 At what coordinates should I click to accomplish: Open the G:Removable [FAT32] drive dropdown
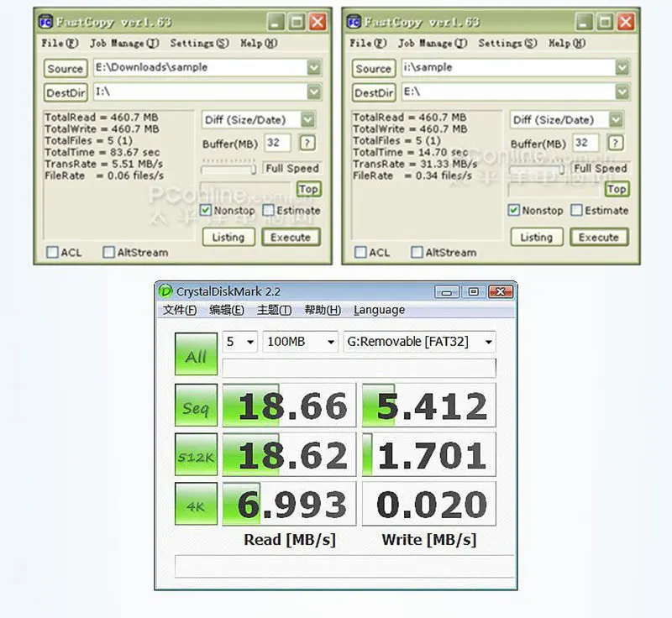tap(419, 342)
